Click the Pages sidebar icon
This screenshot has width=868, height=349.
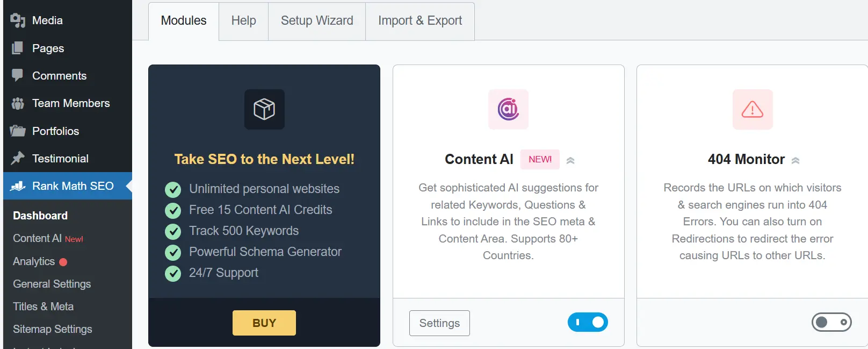tap(18, 48)
